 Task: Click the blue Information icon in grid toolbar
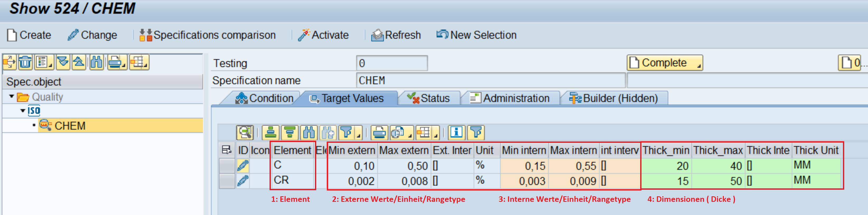click(x=456, y=133)
